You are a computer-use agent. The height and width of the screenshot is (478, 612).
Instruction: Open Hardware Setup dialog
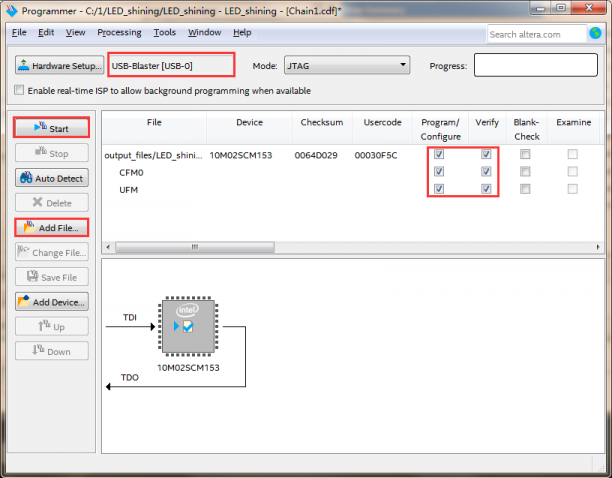click(59, 65)
